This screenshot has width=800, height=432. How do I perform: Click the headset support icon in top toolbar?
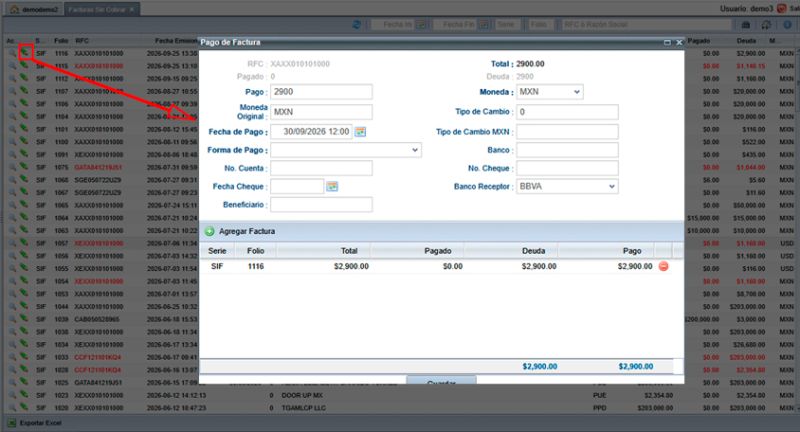coord(766,24)
